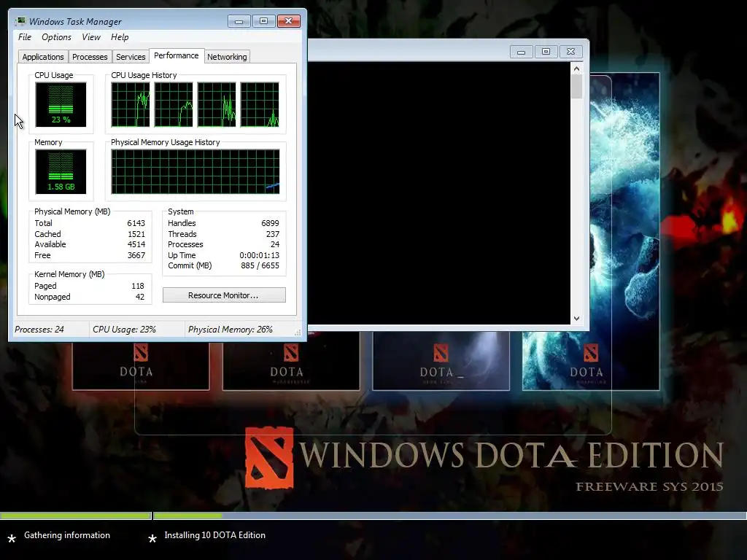Open the Help menu
Image resolution: width=747 pixels, height=560 pixels.
120,37
